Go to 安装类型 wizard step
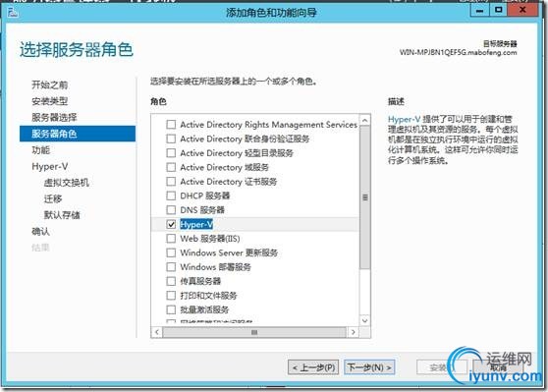548x392 pixels. tap(50, 101)
